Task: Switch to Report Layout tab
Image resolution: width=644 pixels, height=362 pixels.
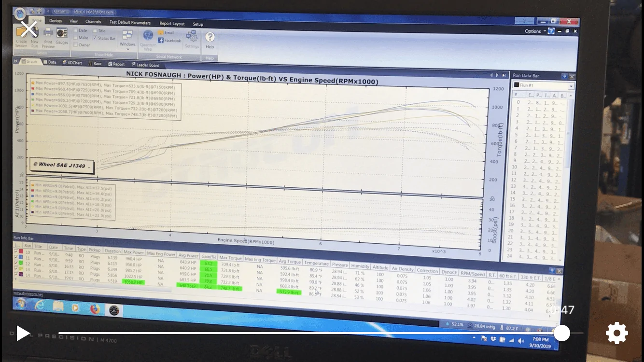Action: pos(172,24)
